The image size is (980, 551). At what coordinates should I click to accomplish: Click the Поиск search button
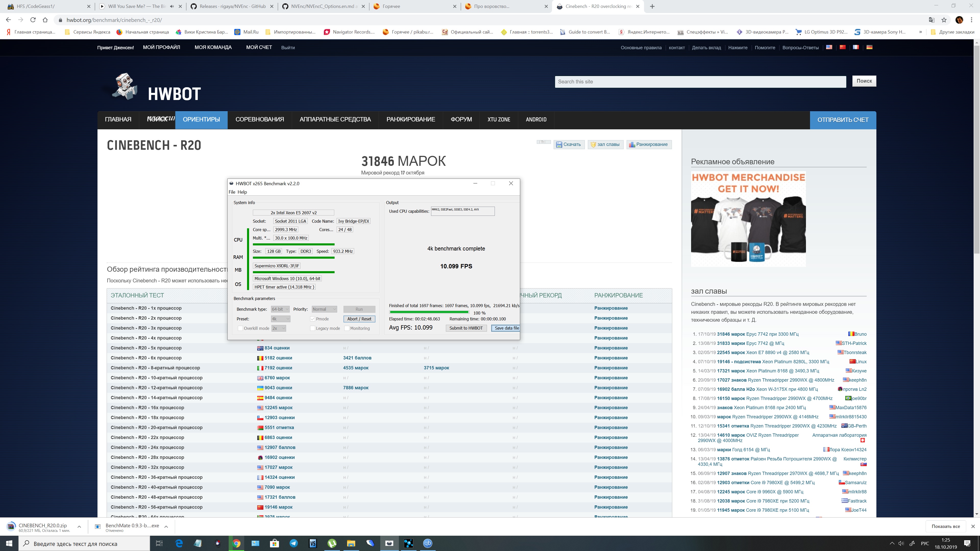point(864,81)
